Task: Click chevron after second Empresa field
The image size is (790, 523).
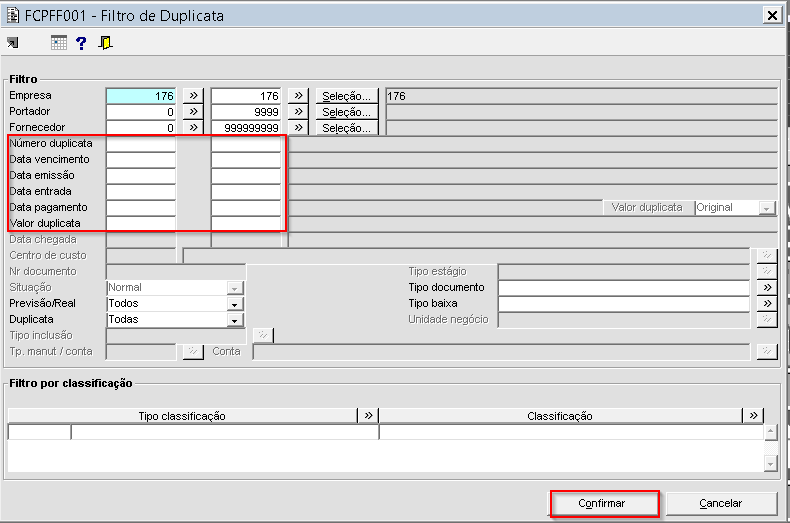Action: coord(298,96)
